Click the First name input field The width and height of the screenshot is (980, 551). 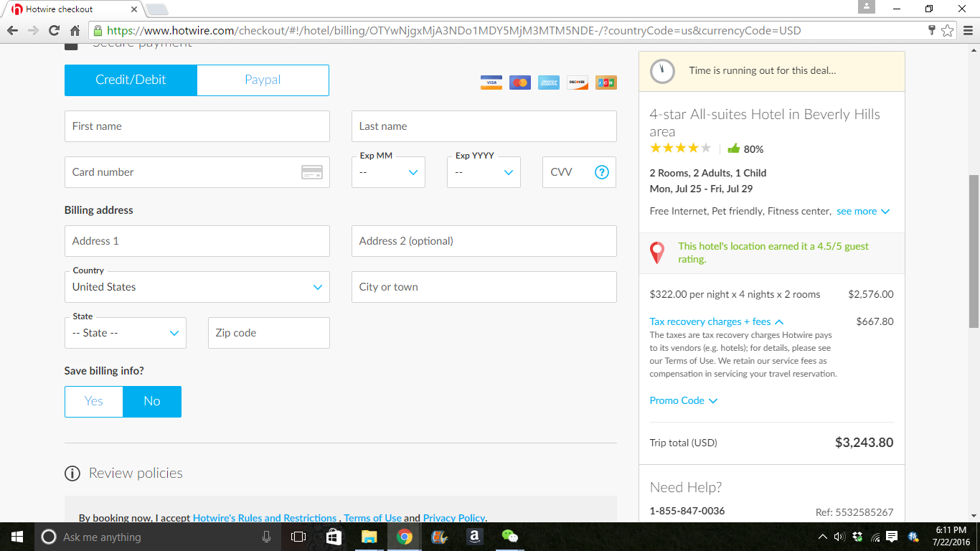197,126
